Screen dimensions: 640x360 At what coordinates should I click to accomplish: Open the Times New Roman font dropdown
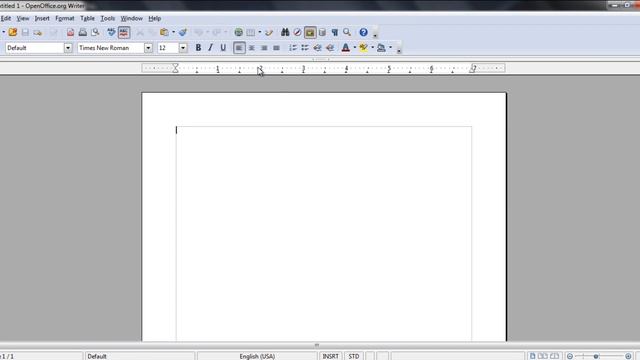pos(148,48)
